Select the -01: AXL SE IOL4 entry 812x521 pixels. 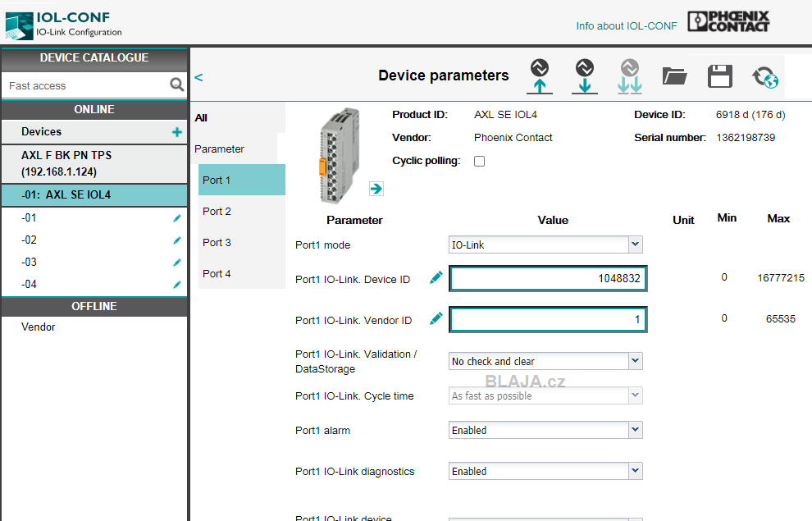94,194
